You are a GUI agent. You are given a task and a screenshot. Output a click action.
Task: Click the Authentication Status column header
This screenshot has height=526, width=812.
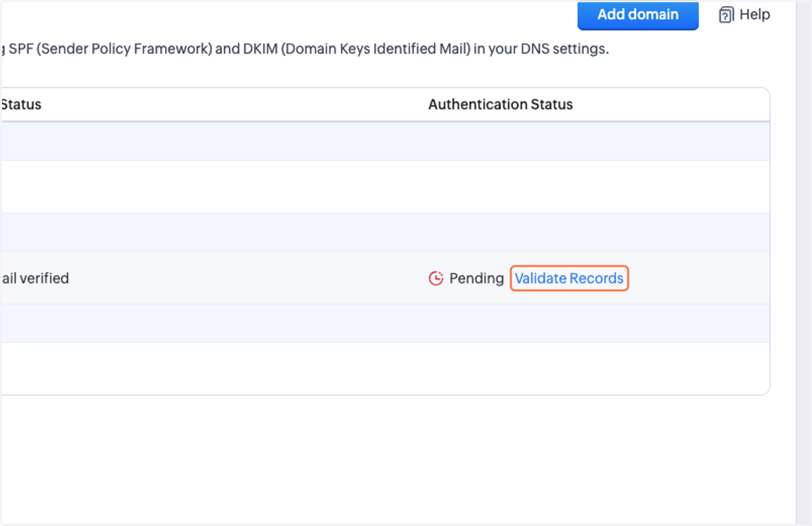tap(501, 104)
